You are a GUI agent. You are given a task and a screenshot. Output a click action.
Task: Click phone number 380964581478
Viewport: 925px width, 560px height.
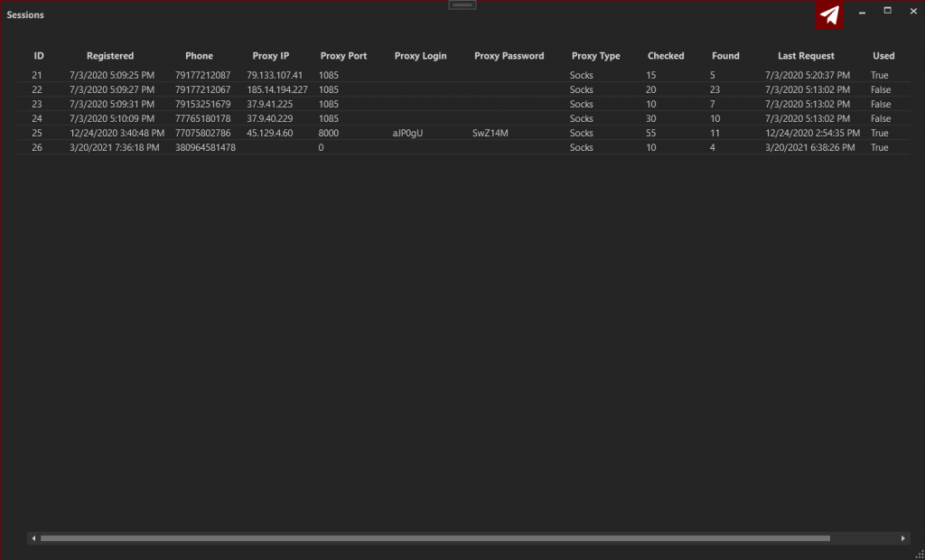pos(205,147)
